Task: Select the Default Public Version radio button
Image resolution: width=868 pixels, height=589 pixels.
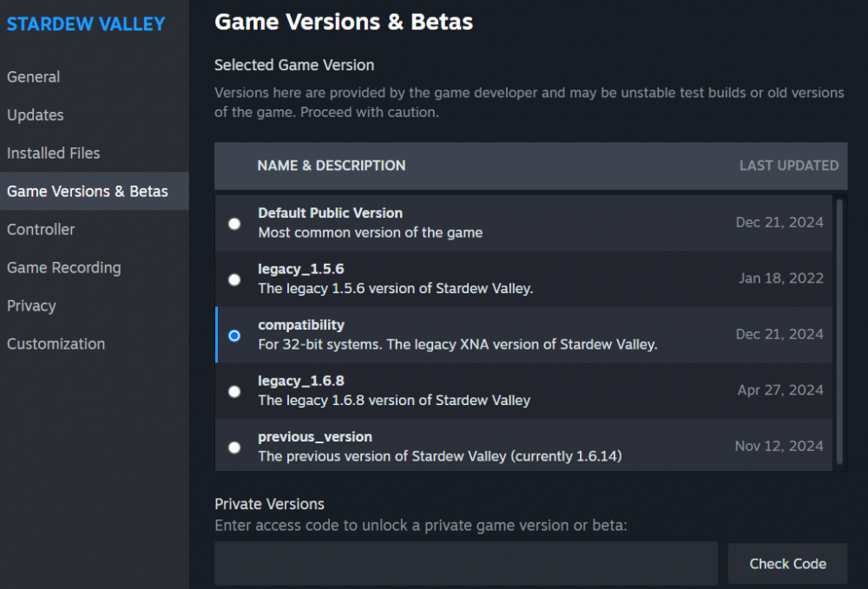Action: (234, 224)
